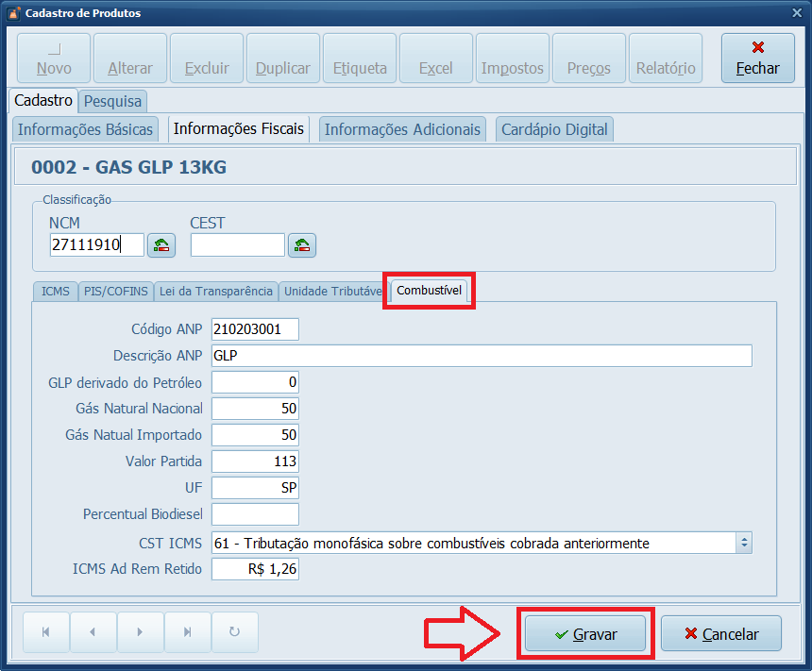This screenshot has height=671, width=812.
Task: Jump to last record arrow
Action: coord(187,632)
